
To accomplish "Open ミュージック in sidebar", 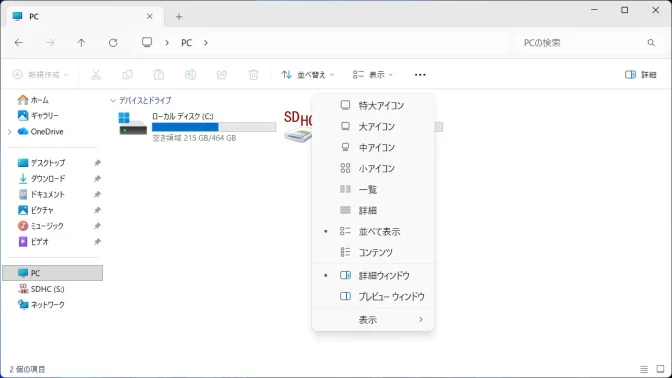I will (41, 226).
